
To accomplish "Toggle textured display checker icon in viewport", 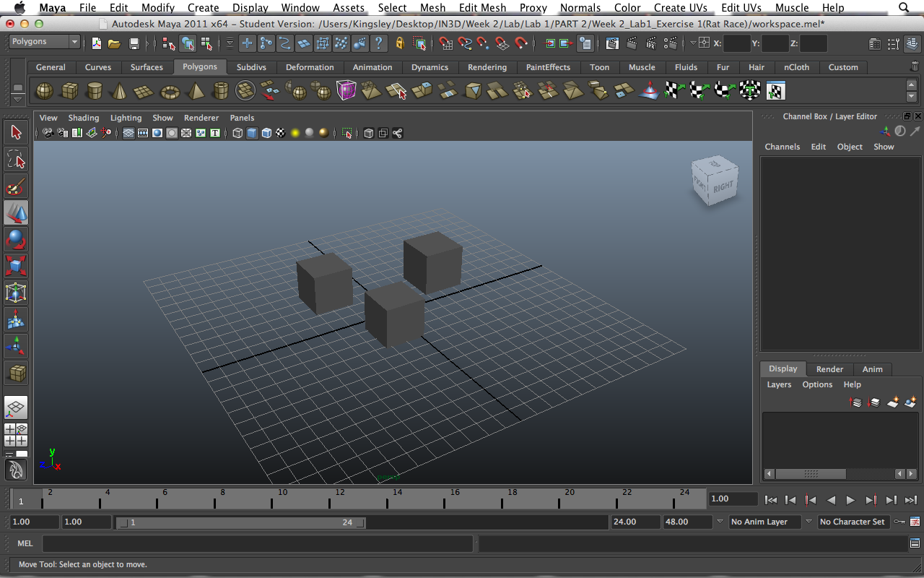I will [x=281, y=133].
